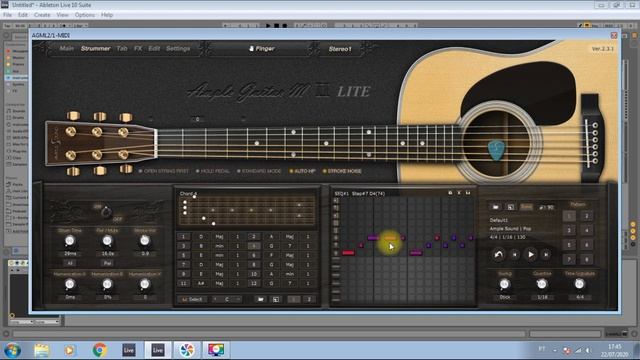Play the strummer pattern
Image resolution: width=640 pixels, height=360 pixels.
click(x=531, y=255)
